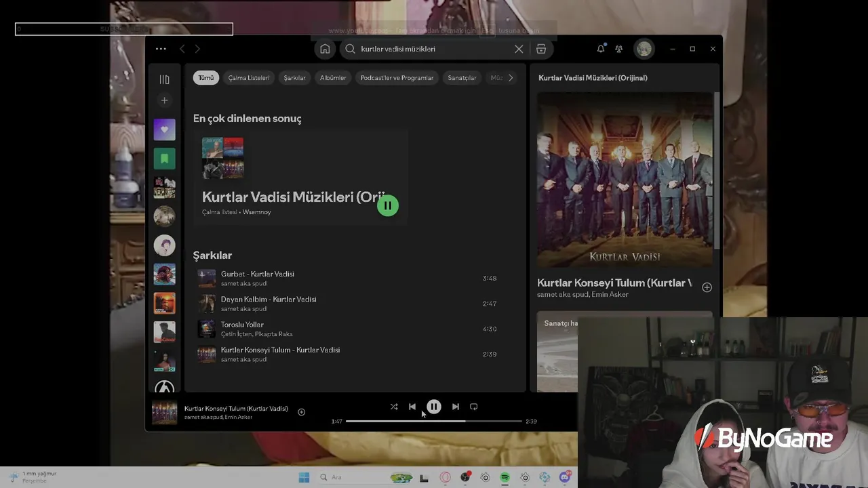Screen dimensions: 868x488
Task: Select the song Dayan Kalbim - Kurtlar Vadisi
Action: pyautogui.click(x=269, y=299)
